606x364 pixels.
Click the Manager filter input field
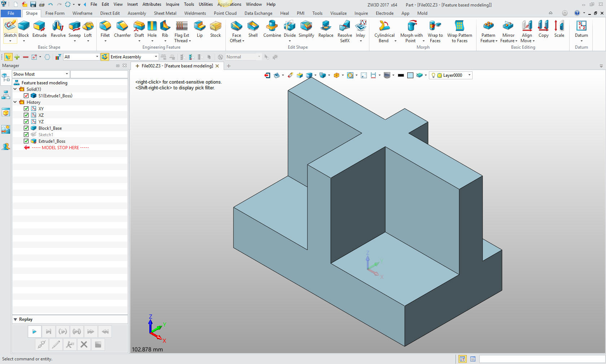coord(99,74)
